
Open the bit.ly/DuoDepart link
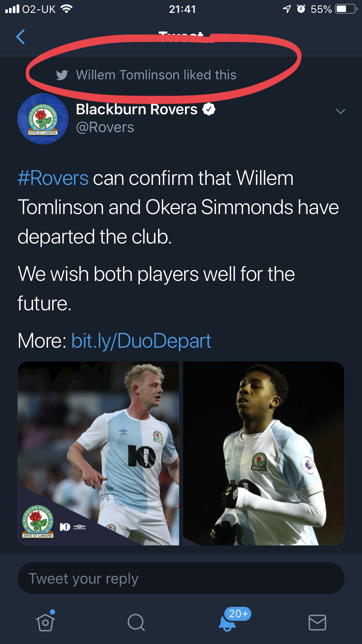(x=141, y=341)
